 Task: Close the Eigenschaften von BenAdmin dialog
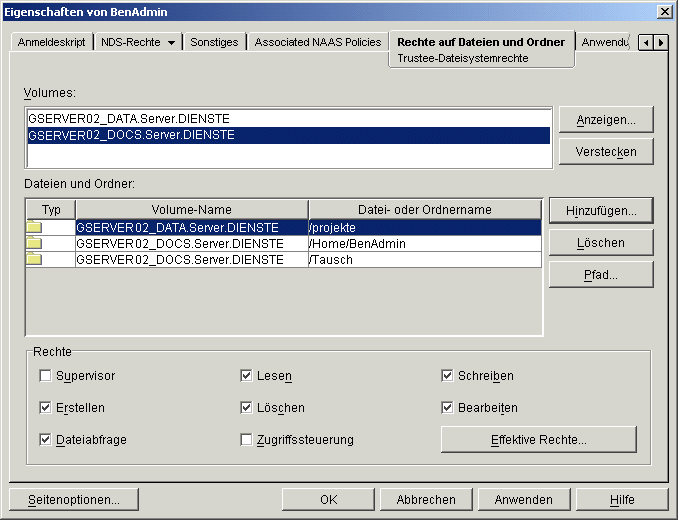(664, 11)
